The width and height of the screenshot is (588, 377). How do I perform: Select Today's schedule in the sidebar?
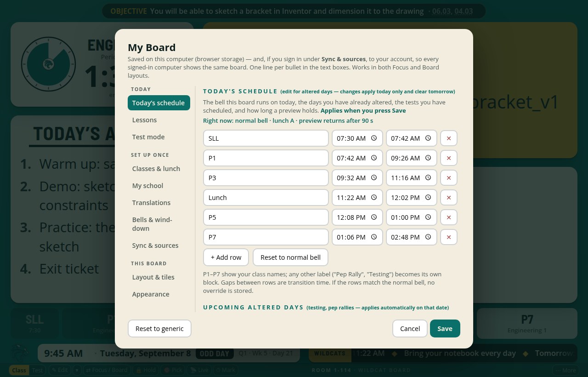159,103
